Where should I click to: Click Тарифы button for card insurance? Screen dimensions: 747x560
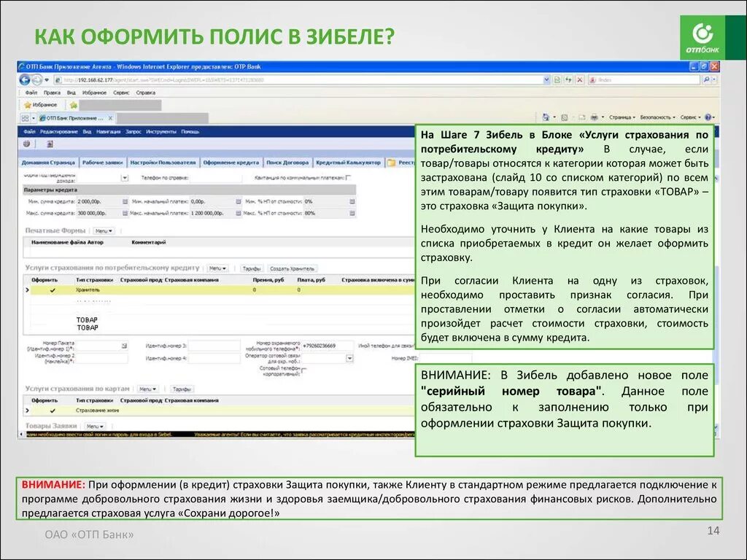[182, 389]
